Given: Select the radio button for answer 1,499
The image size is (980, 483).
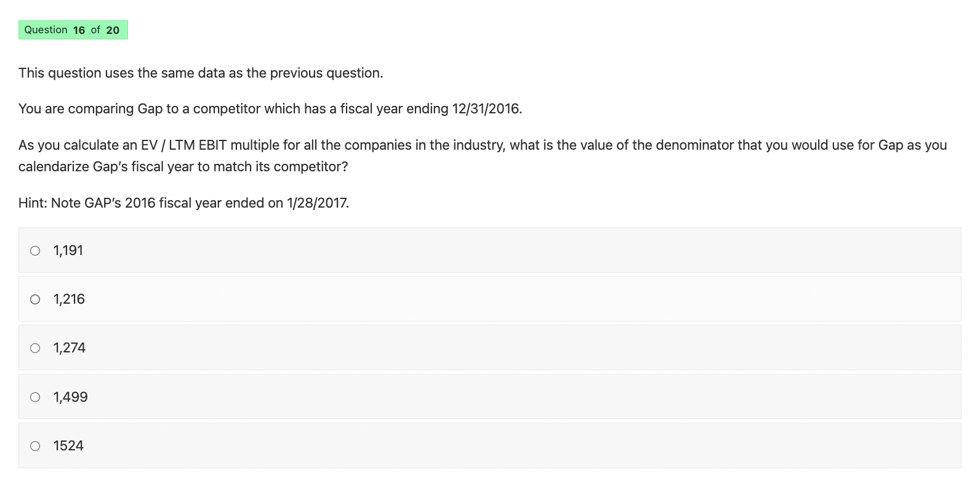Looking at the screenshot, I should 35,397.
